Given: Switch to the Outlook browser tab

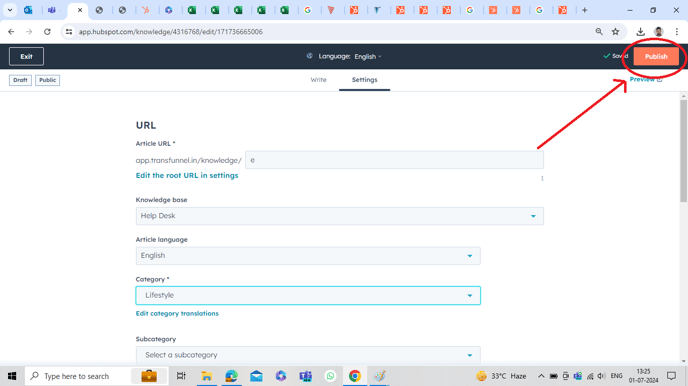Looking at the screenshot, I should (x=28, y=10).
